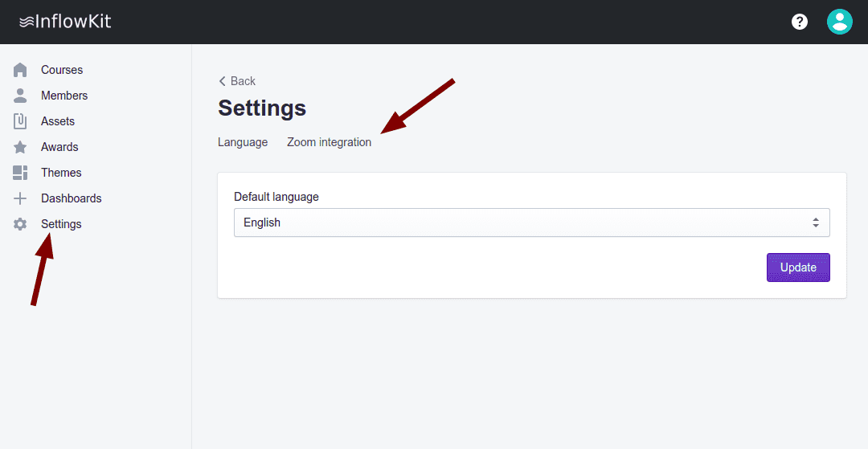Go back using the Back link
The image size is (868, 449).
coord(237,81)
